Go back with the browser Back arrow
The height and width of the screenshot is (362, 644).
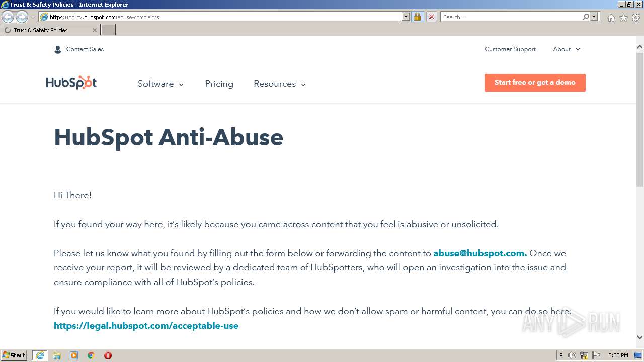pyautogui.click(x=8, y=17)
